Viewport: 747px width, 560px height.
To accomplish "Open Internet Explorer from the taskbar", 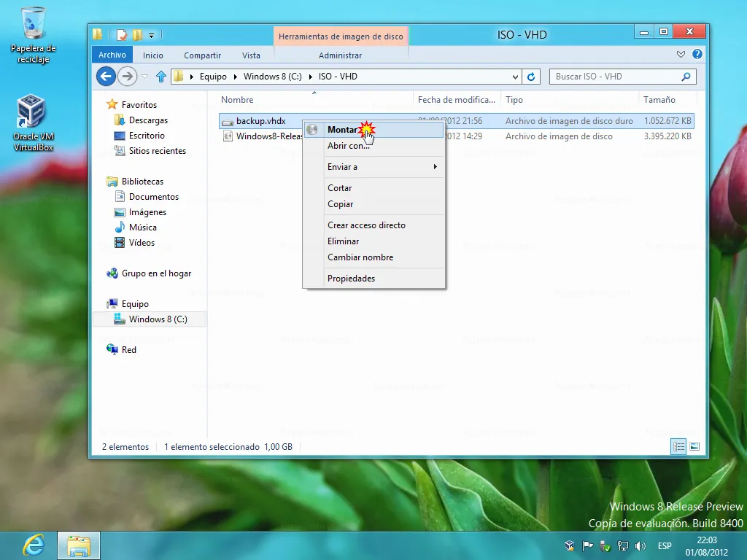I will click(33, 545).
